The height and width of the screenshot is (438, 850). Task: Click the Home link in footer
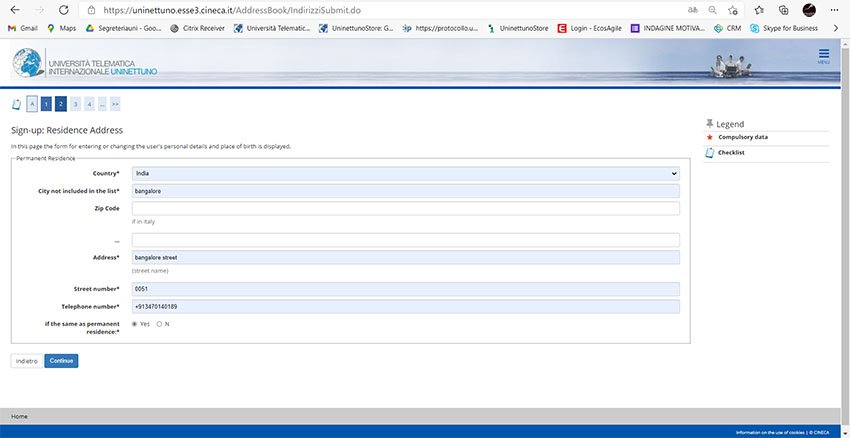19,416
